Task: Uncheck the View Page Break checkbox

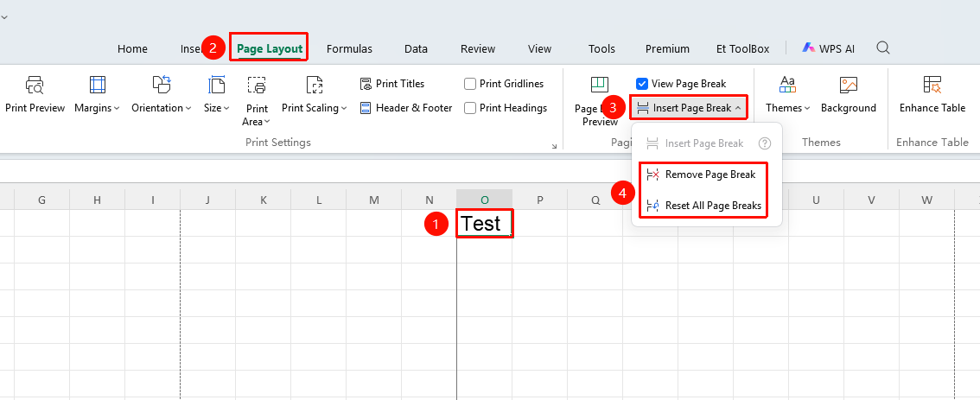Action: point(642,84)
